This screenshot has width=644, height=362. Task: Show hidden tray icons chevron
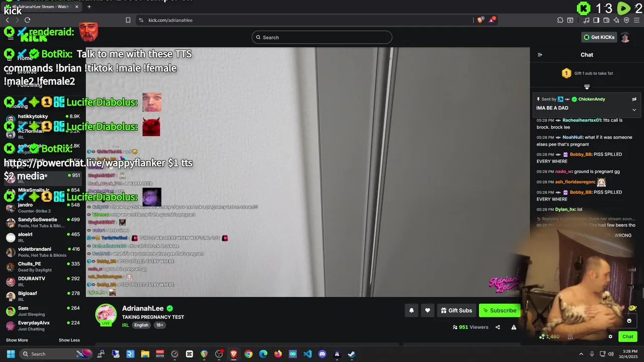pos(581,354)
